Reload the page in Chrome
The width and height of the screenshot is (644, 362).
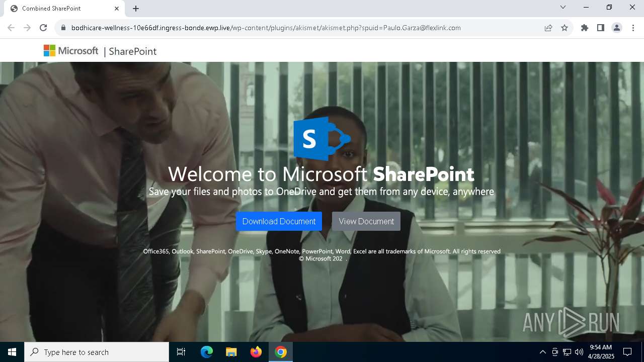(x=43, y=28)
